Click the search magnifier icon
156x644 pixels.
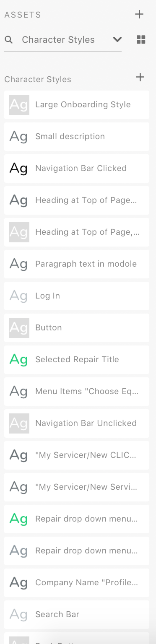click(8, 40)
